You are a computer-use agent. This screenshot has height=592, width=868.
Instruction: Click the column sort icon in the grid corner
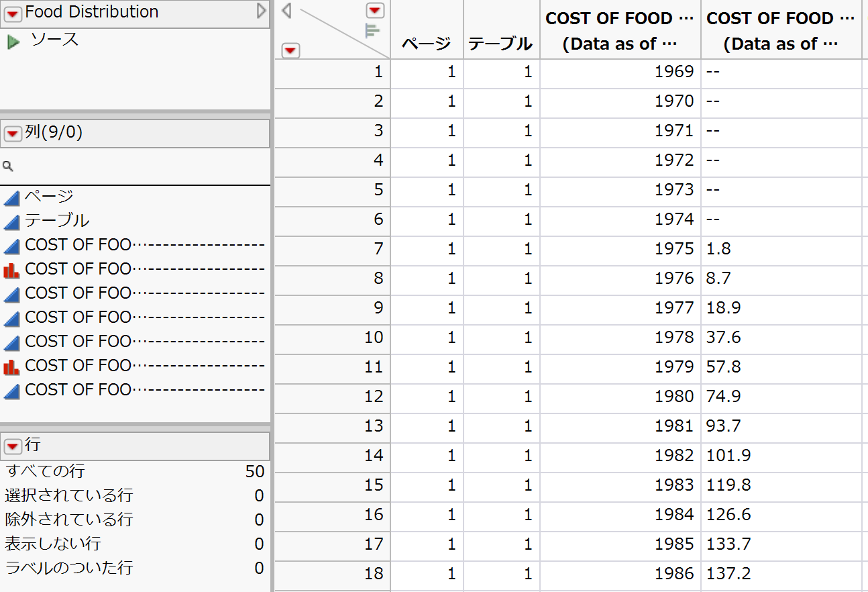point(373,29)
